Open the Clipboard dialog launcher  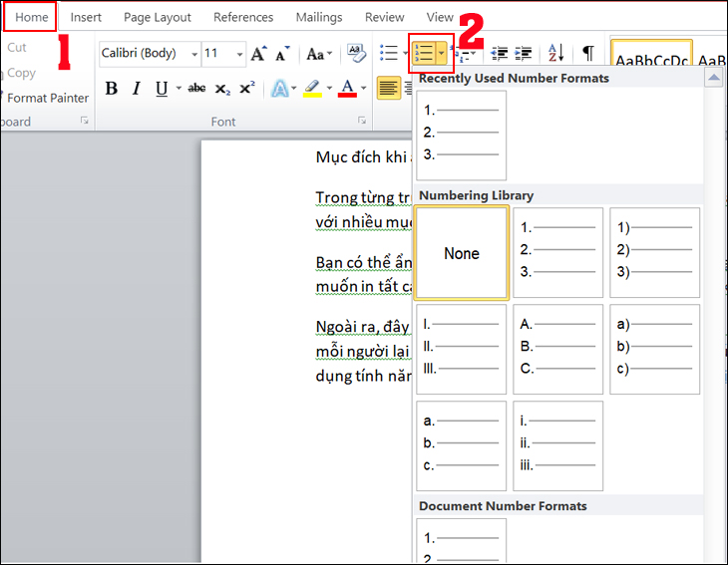click(x=84, y=121)
